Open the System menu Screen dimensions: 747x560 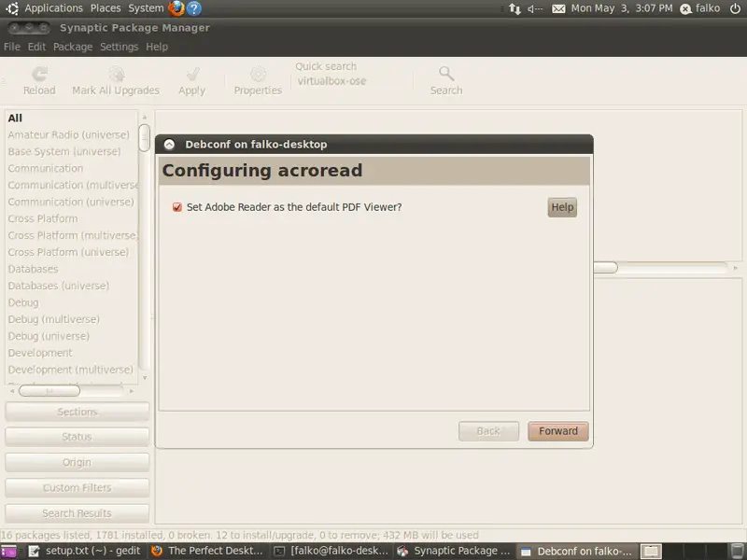146,8
